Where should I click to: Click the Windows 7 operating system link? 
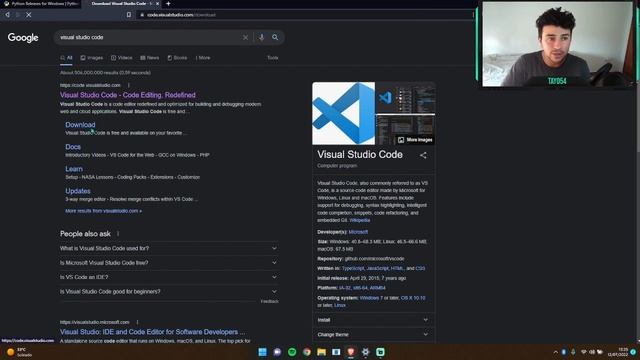coord(371,298)
